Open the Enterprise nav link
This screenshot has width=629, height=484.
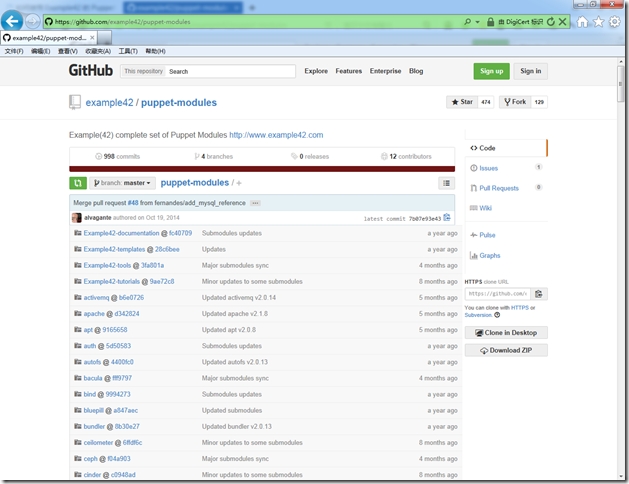[x=386, y=71]
